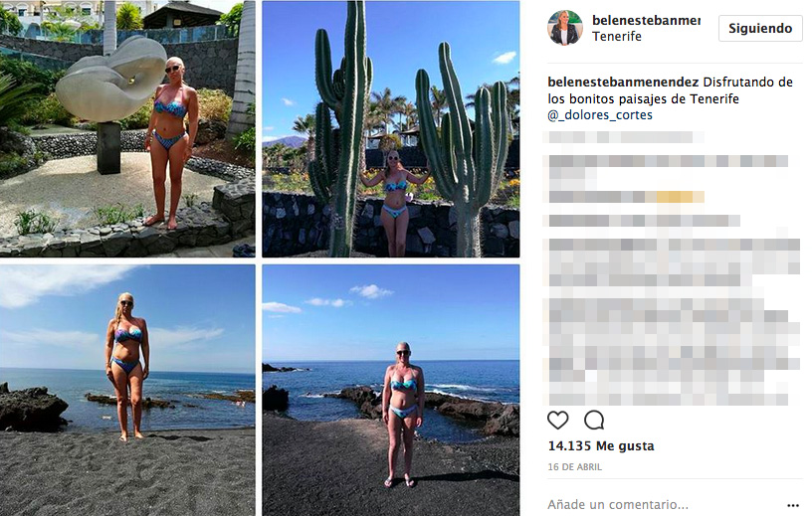Toggle the Siguiendo following button
812x516 pixels.
(760, 28)
